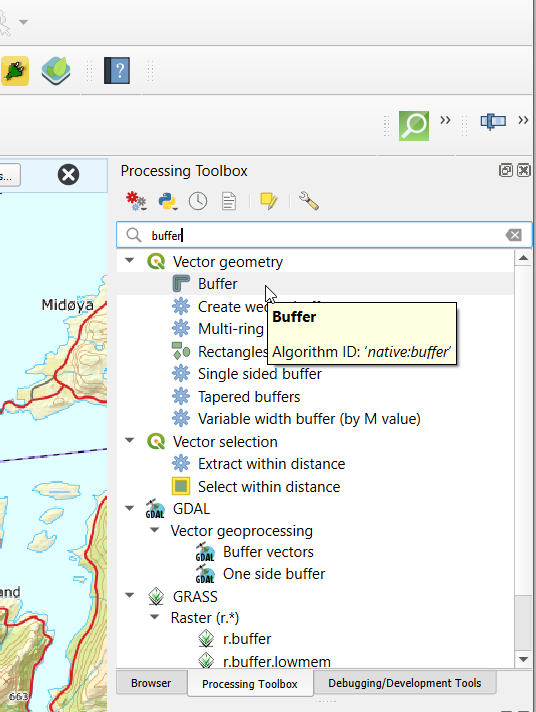
Task: Click the toolbox scrollbar down arrow
Action: coord(523,659)
